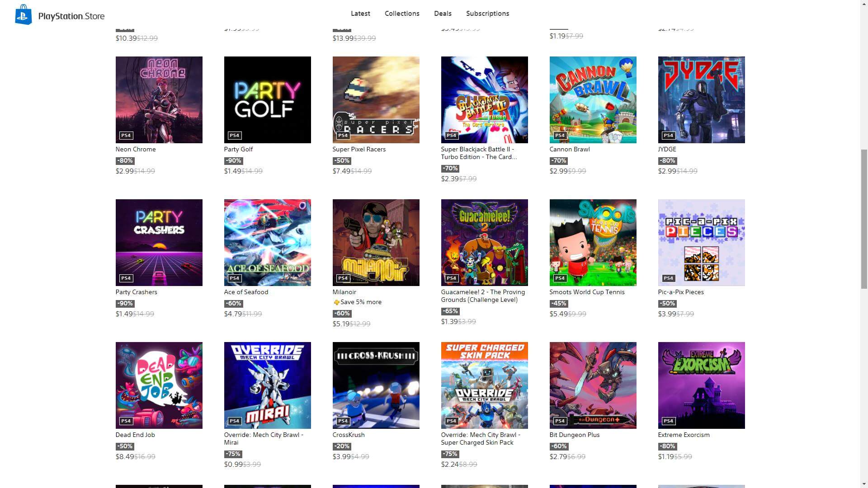Click the -90% discount badge under Party Crashers
The image size is (868, 488).
(x=125, y=304)
